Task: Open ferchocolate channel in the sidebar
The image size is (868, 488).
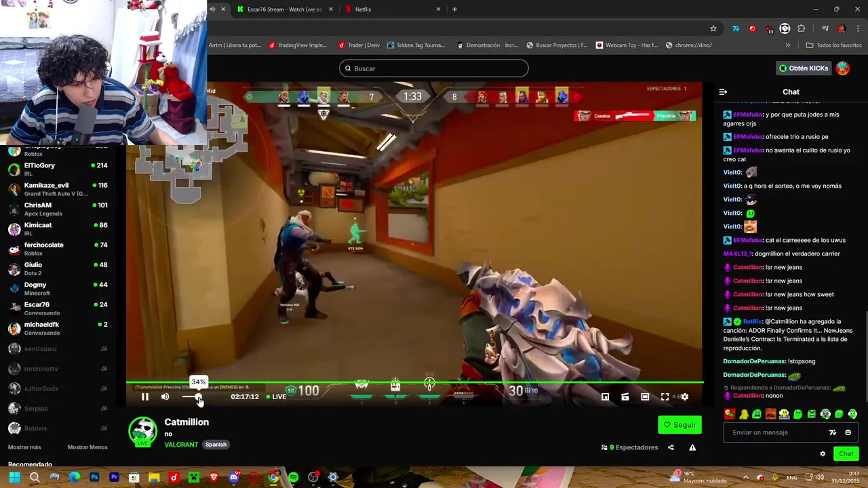Action: pyautogui.click(x=58, y=249)
